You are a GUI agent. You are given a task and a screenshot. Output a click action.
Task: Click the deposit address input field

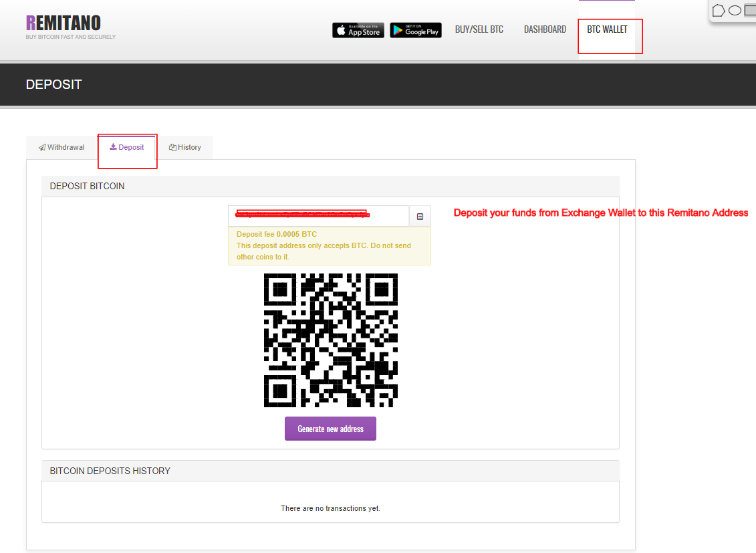[x=319, y=216]
